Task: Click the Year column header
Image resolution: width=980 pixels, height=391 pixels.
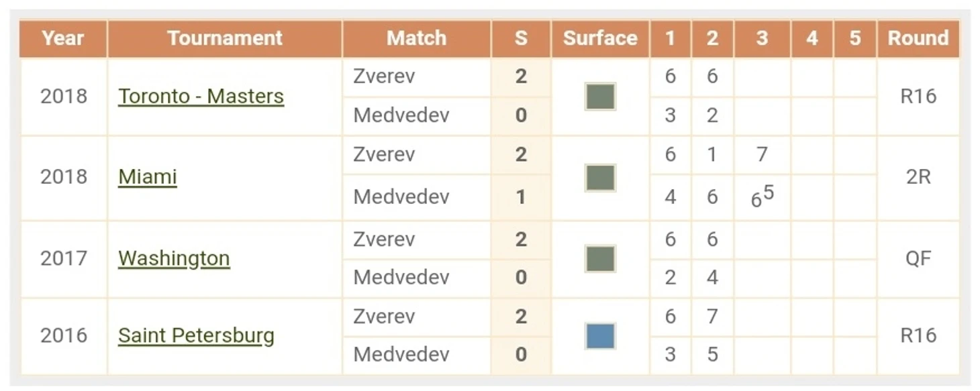Action: pyautogui.click(x=63, y=38)
